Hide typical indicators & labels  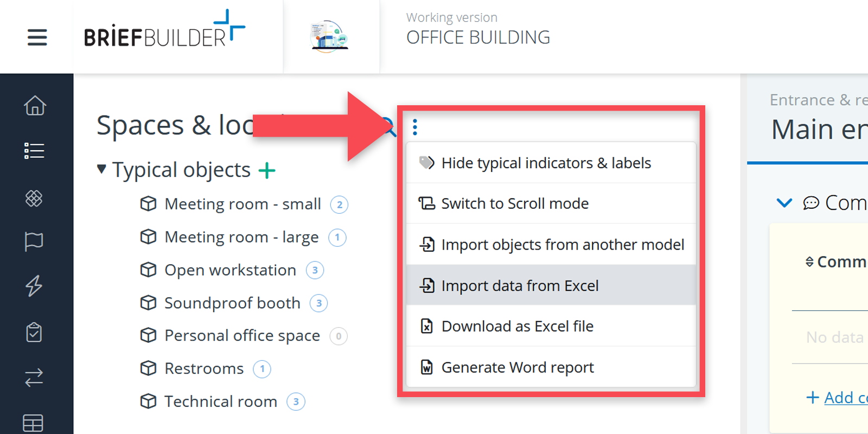[x=546, y=163]
